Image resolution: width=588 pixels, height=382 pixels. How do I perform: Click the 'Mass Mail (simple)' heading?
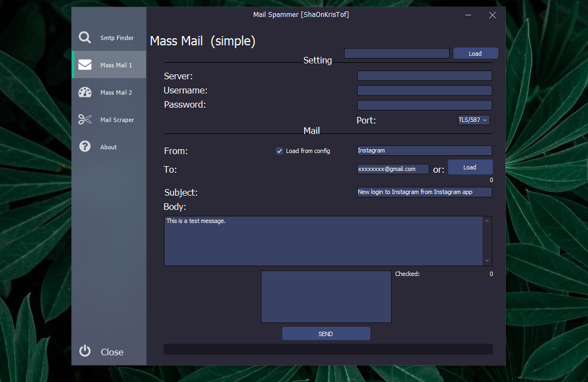pyautogui.click(x=202, y=41)
